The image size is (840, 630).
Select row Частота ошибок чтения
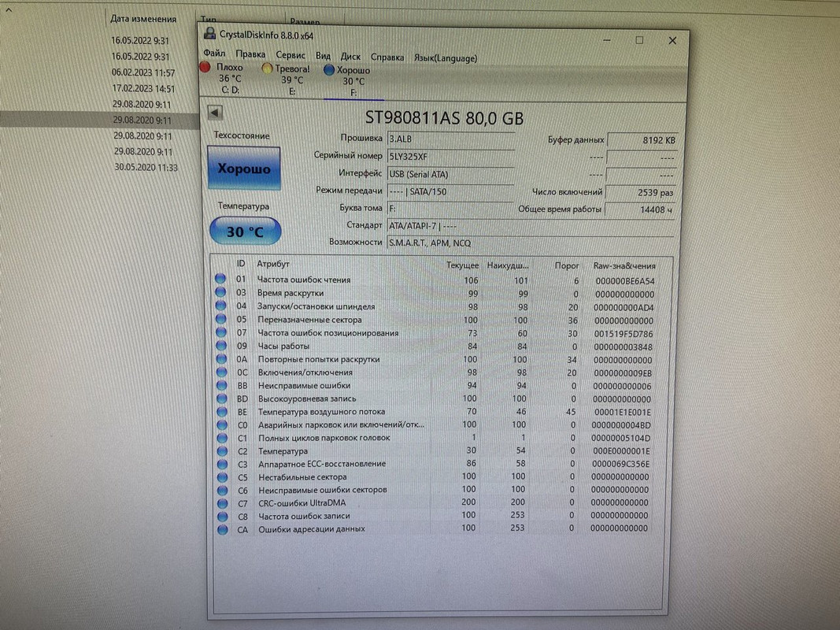(435, 280)
